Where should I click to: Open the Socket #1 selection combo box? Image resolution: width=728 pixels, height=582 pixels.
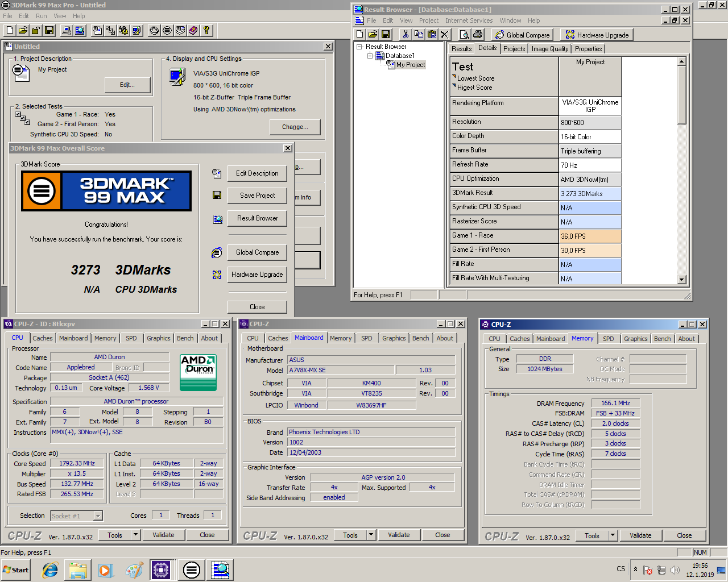pos(77,516)
